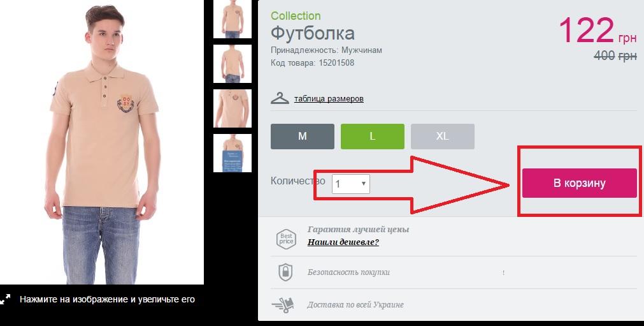Select size XL

click(x=442, y=137)
